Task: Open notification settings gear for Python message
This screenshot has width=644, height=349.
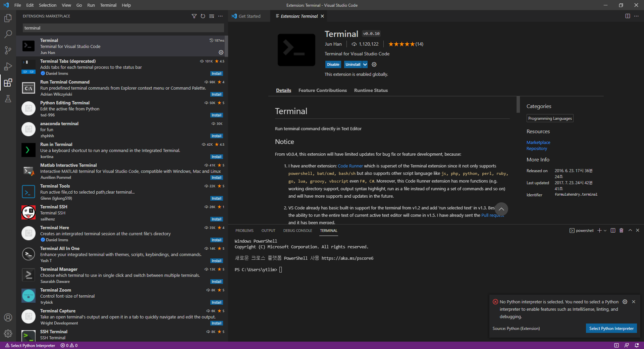Action: pos(625,302)
